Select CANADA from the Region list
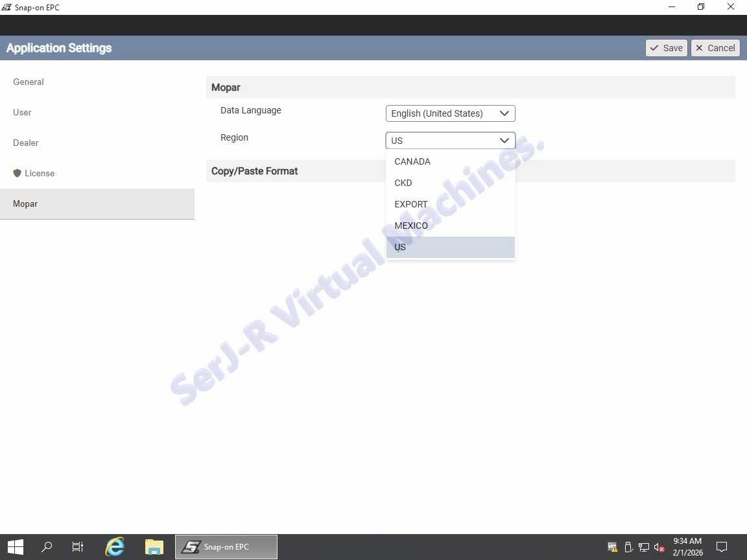Viewport: 747px width, 560px height. (x=412, y=161)
